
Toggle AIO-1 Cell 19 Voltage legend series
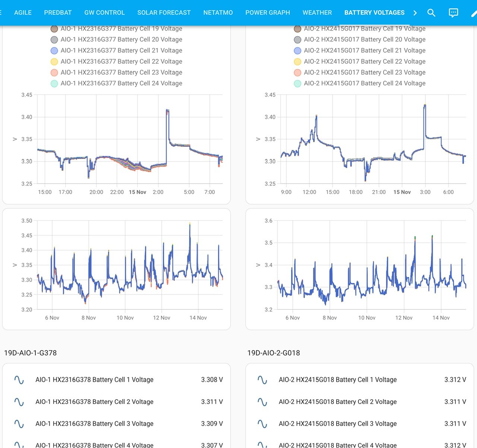click(x=116, y=29)
